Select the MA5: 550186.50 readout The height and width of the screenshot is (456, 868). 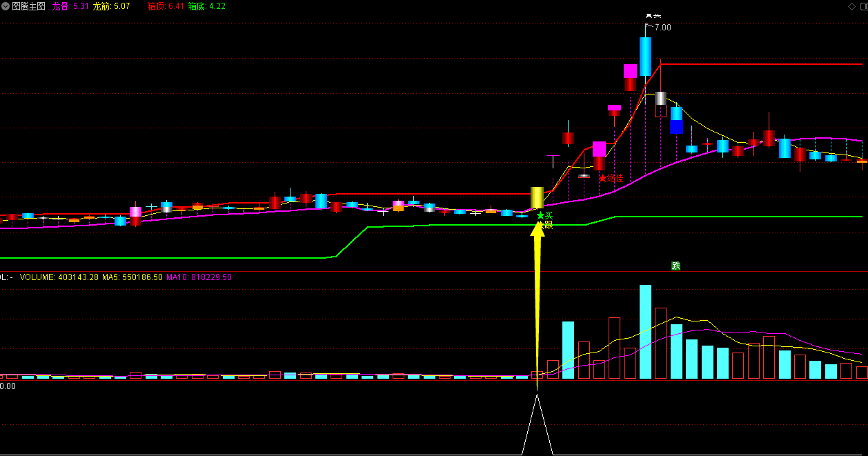pyautogui.click(x=132, y=277)
